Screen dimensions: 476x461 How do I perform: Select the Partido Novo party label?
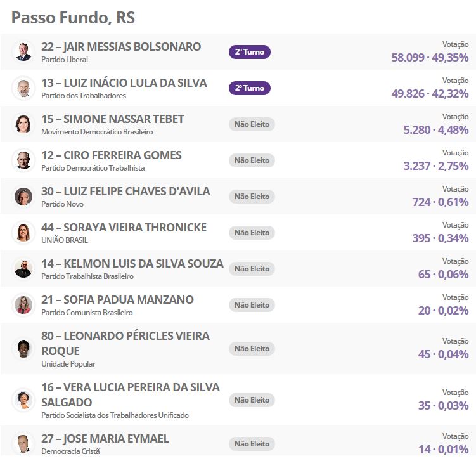pyautogui.click(x=62, y=204)
